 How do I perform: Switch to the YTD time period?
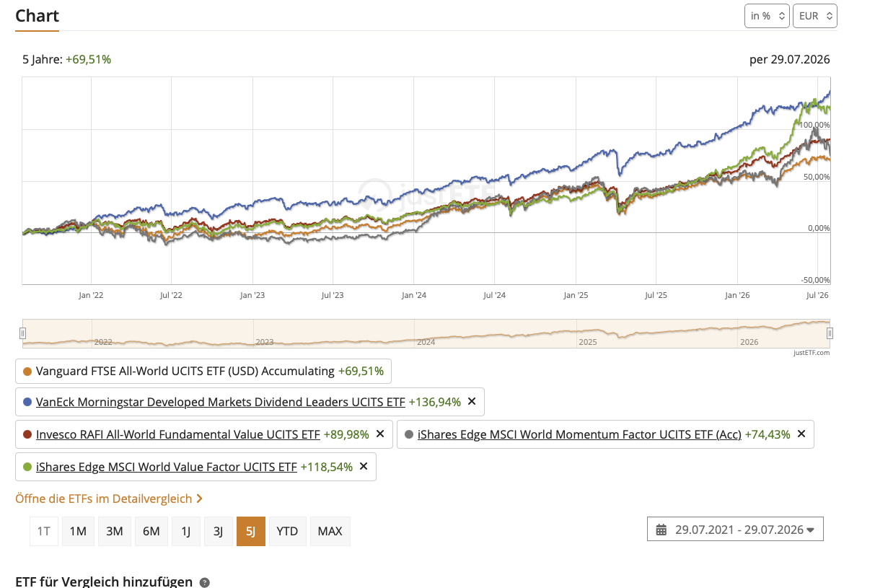pos(287,531)
